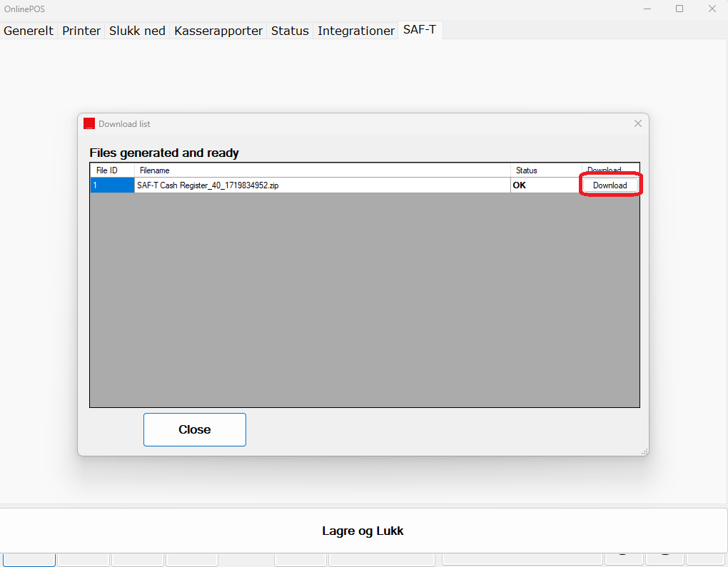Click the OK status cell in the file row
Viewport: 728px width, 567px height.
545,185
